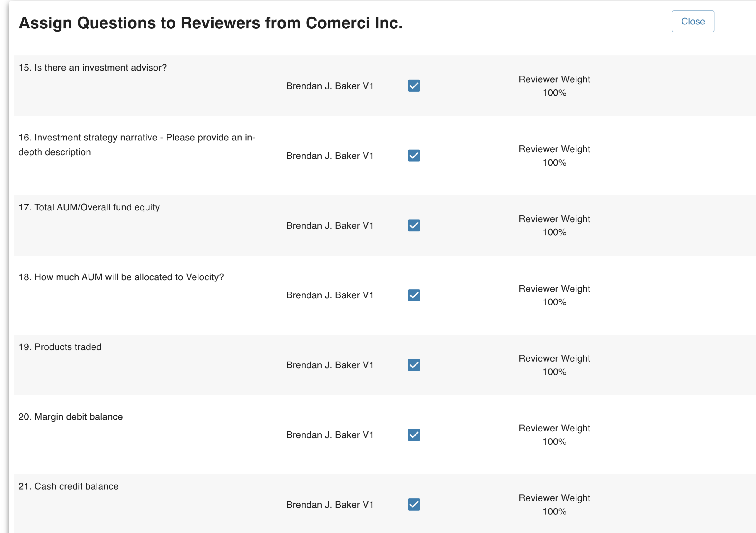756x533 pixels.
Task: Select the 'Investment strategy narrative' question text
Action: (x=137, y=145)
